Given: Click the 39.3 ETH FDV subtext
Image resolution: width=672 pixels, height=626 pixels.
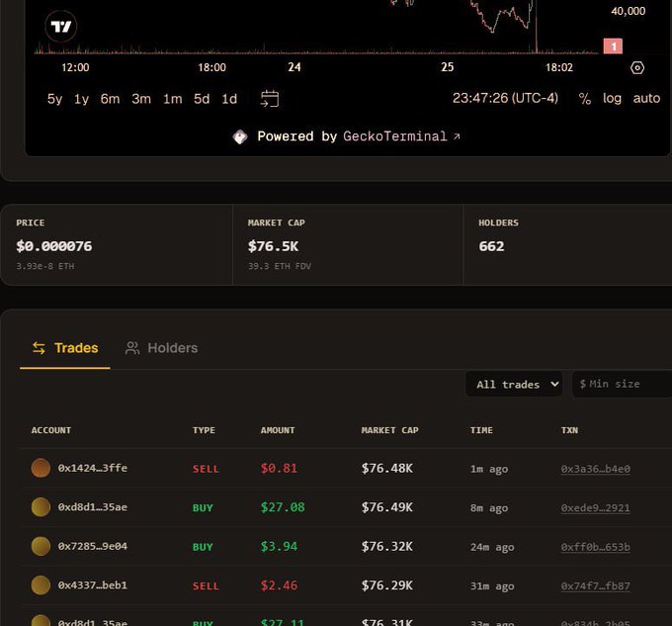Looking at the screenshot, I should pos(280,266).
